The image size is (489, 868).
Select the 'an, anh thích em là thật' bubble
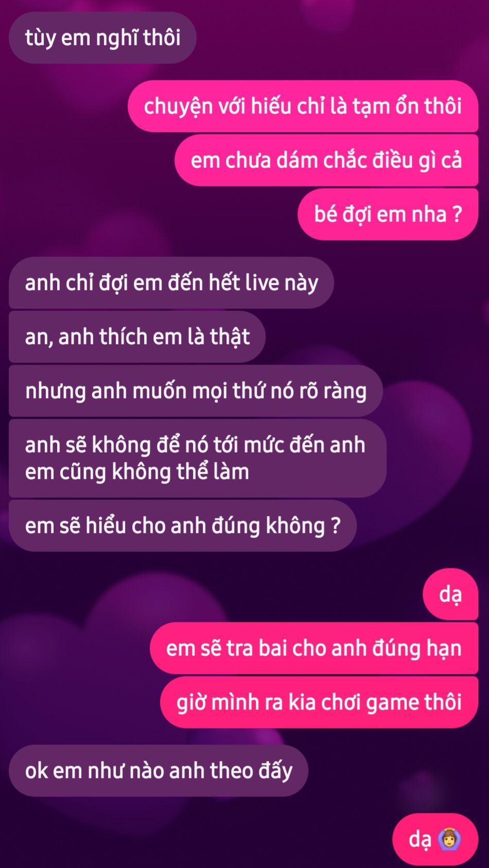pos(137,337)
